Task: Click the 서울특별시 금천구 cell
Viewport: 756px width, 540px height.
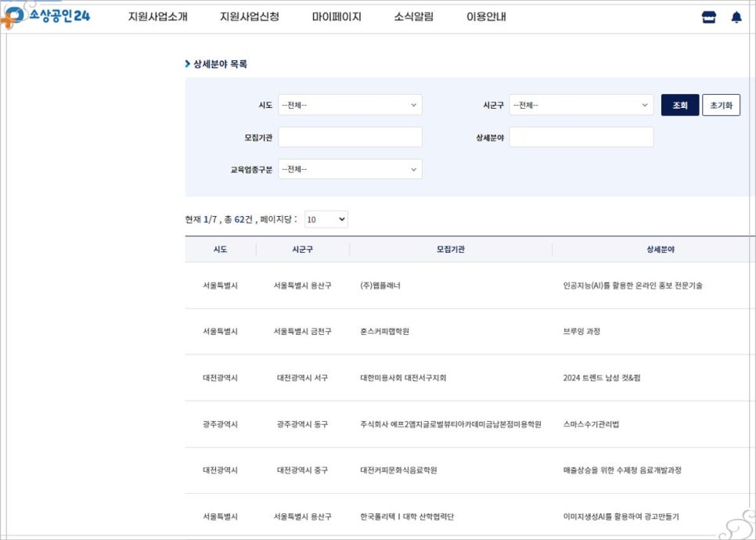Action: (302, 331)
